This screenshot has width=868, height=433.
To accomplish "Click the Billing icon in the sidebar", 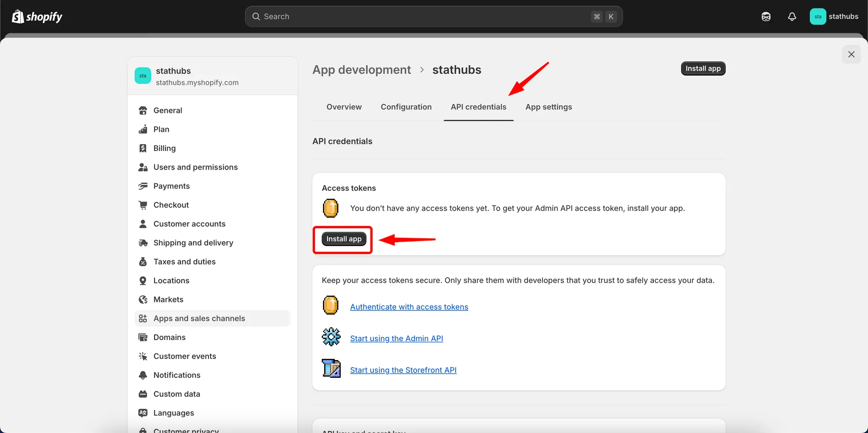I will [143, 148].
